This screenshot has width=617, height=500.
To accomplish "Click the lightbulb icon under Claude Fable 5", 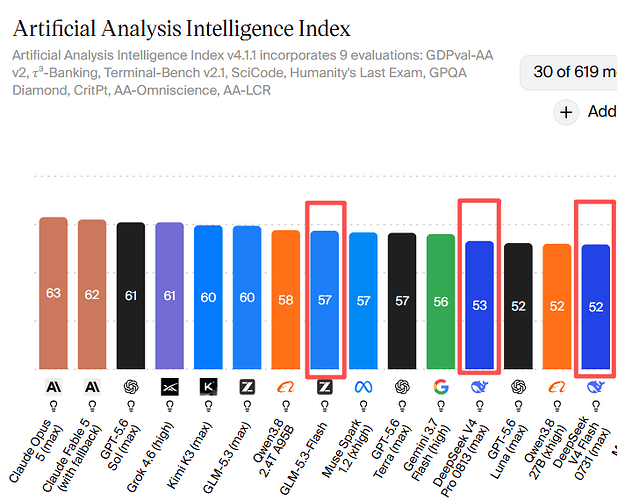I will (x=92, y=406).
